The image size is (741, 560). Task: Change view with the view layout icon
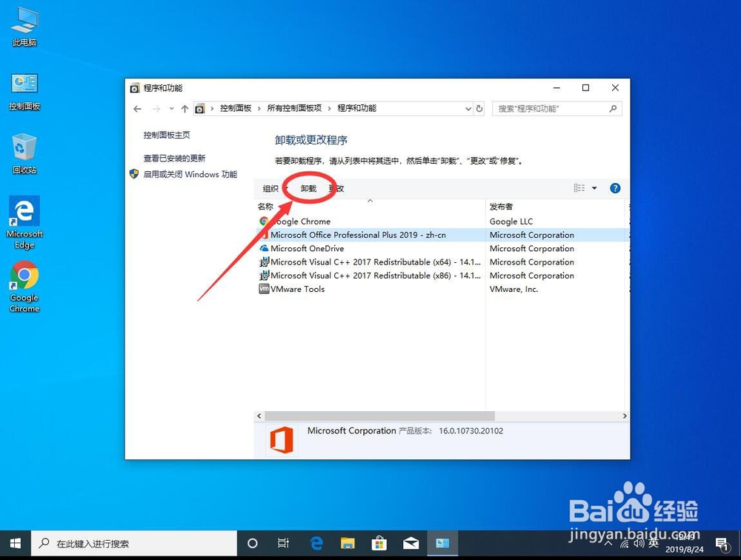click(579, 188)
